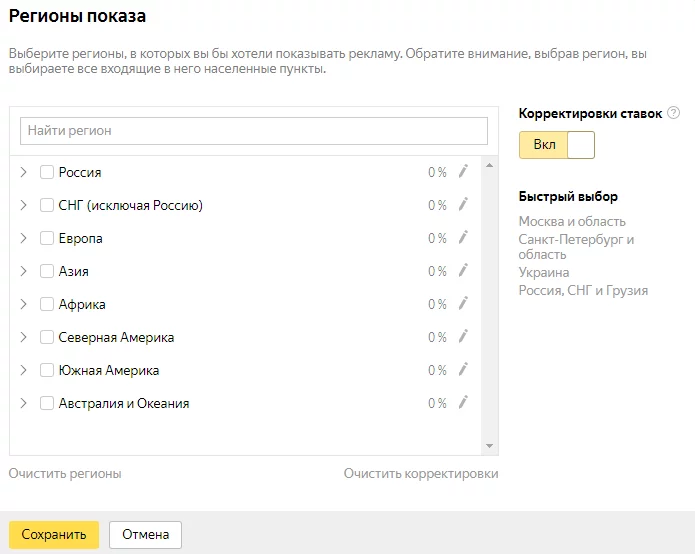Edit bid adjustment pencil for Европа

click(x=463, y=237)
